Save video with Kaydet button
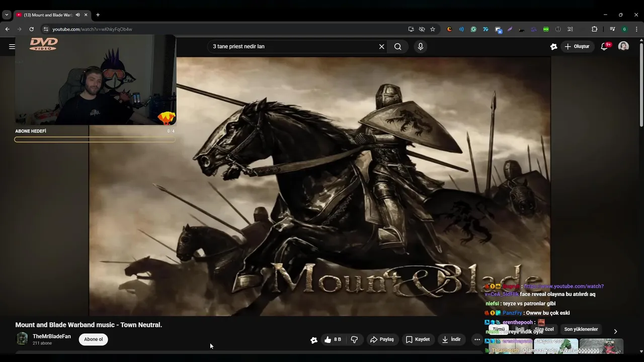This screenshot has width=644, height=362. 418,339
